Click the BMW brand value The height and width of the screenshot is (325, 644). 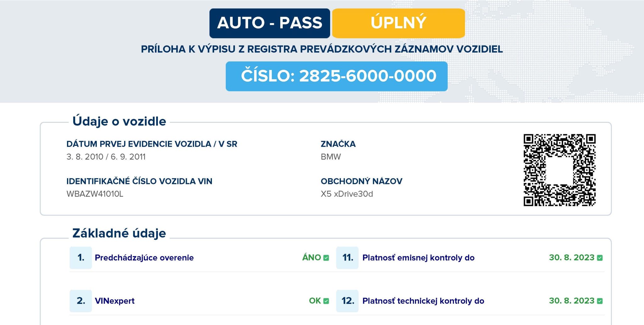point(330,157)
